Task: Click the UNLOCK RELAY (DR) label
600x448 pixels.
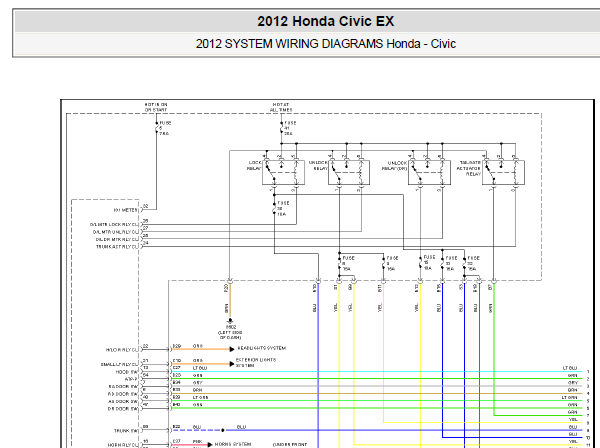Action: (x=394, y=166)
